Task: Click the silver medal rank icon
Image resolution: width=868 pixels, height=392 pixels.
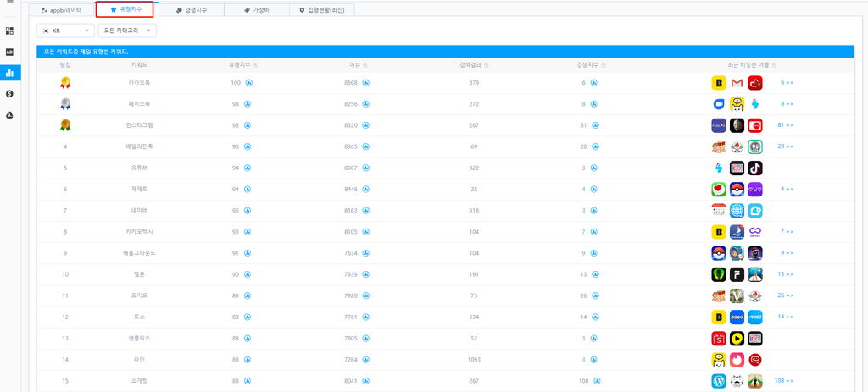Action: click(x=65, y=104)
